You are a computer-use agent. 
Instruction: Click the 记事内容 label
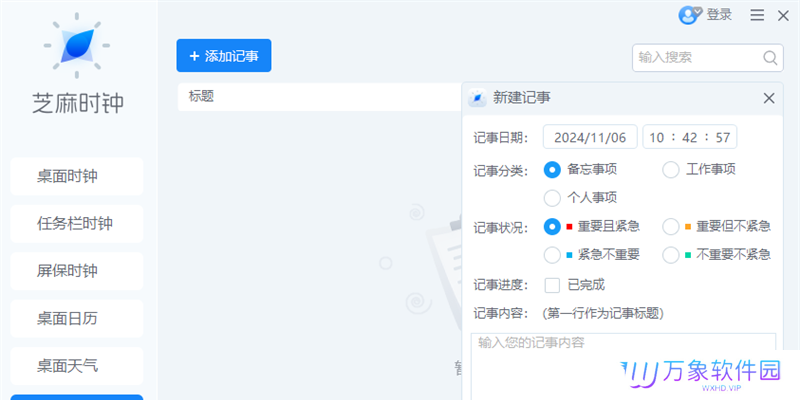point(501,313)
